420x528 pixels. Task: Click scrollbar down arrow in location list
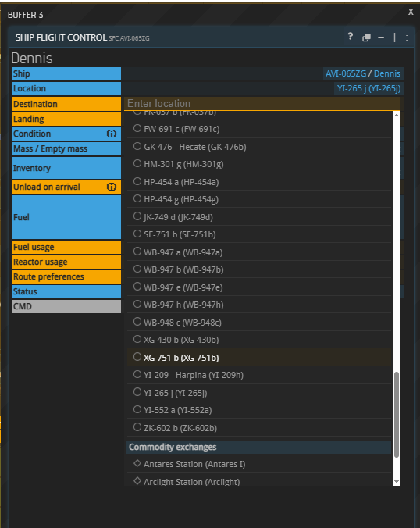(397, 482)
